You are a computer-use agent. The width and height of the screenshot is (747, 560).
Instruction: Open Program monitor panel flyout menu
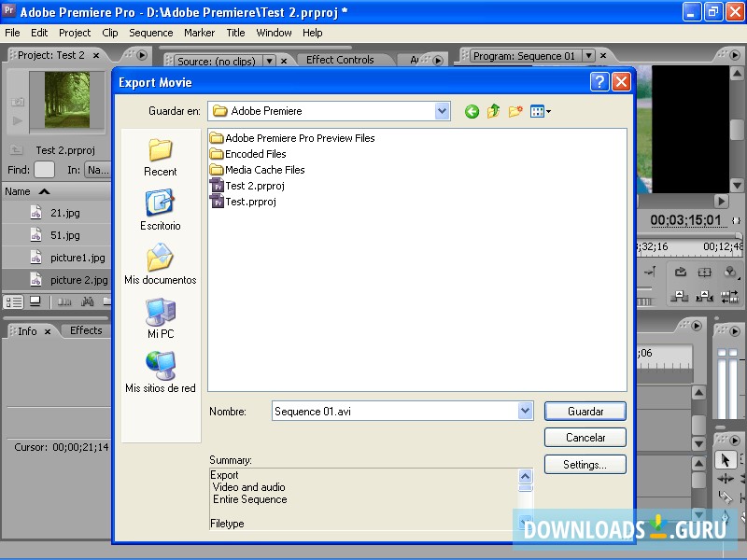click(735, 55)
